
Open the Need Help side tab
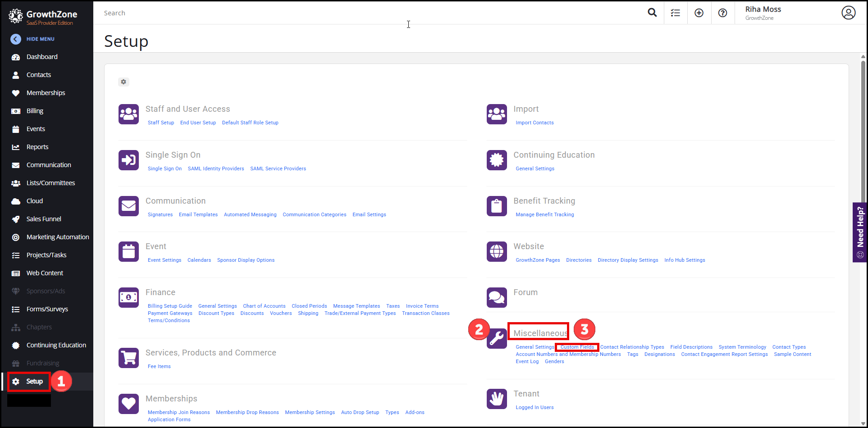(860, 232)
